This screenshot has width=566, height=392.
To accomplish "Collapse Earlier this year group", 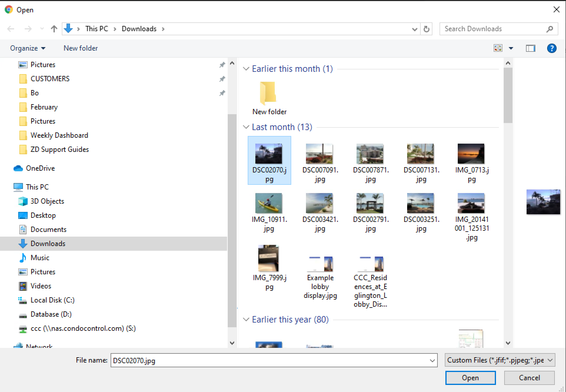I will [x=246, y=320].
